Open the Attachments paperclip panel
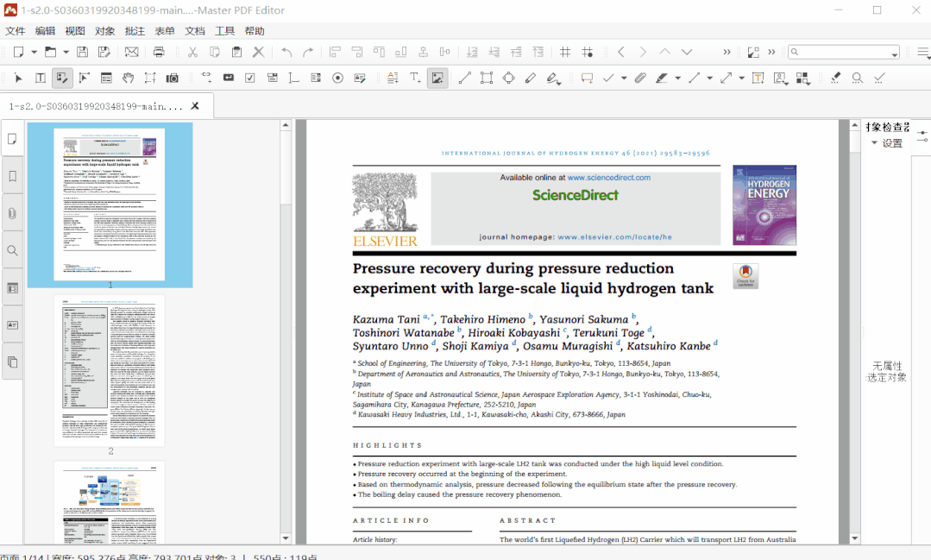Viewport: 931px width, 560px height. point(13,213)
